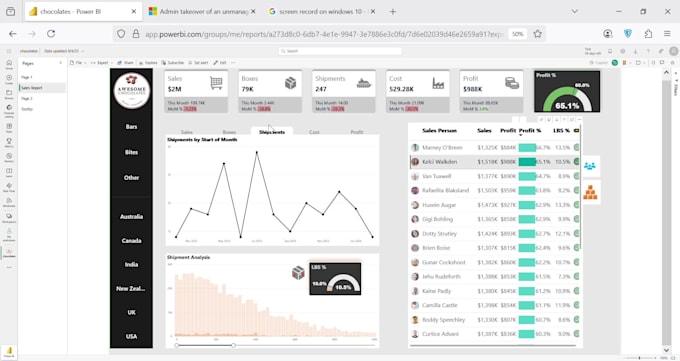Filter by Bites category

click(131, 152)
